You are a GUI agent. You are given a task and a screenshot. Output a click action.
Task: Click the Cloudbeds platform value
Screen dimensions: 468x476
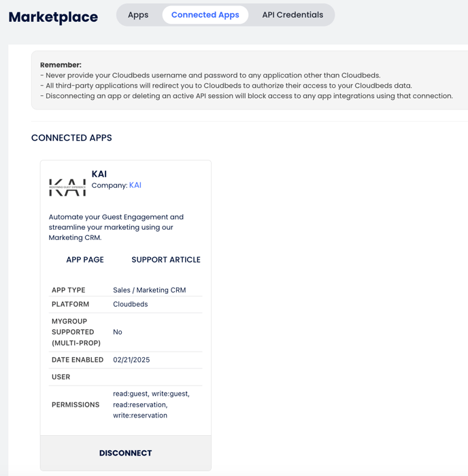click(x=130, y=305)
